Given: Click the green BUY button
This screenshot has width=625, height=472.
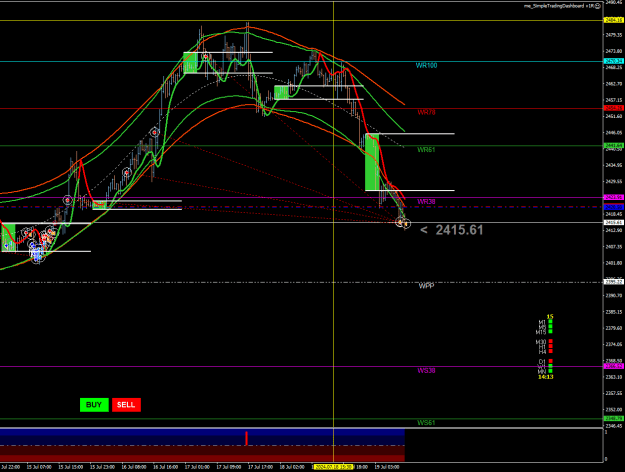Looking at the screenshot, I should coord(94,405).
